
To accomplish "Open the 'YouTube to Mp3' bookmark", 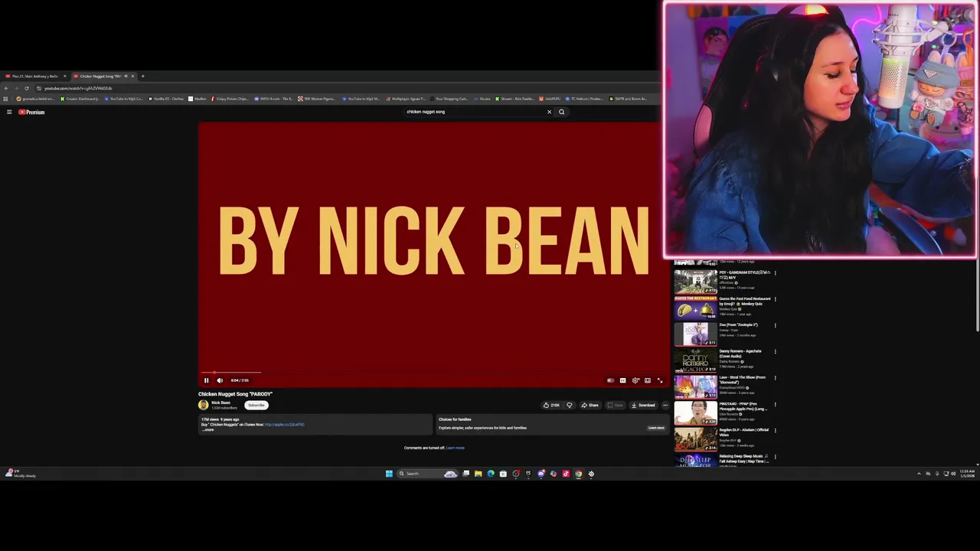I will pos(123,99).
